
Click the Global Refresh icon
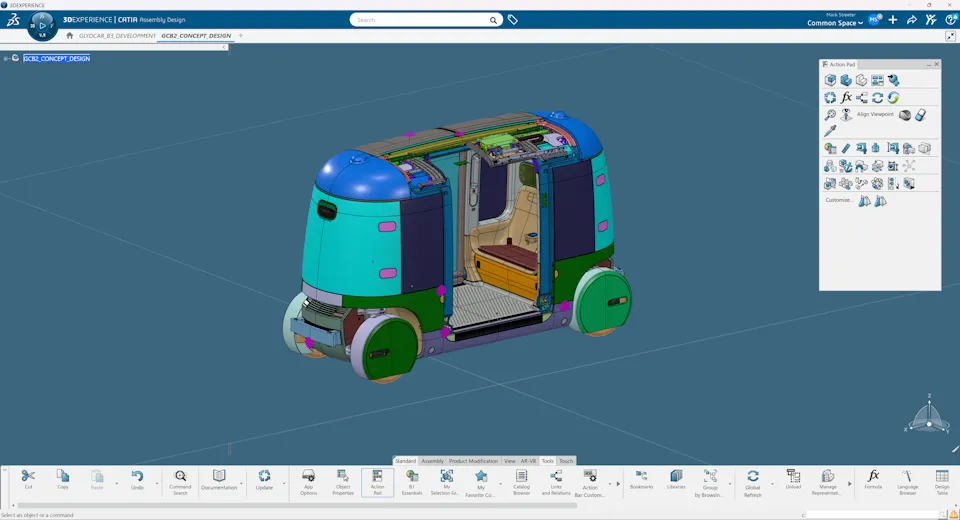coord(752,480)
